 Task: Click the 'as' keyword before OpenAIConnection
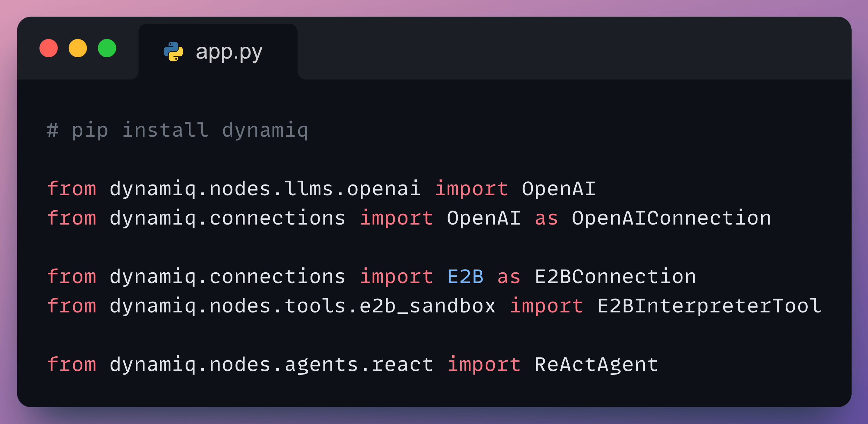[546, 219]
